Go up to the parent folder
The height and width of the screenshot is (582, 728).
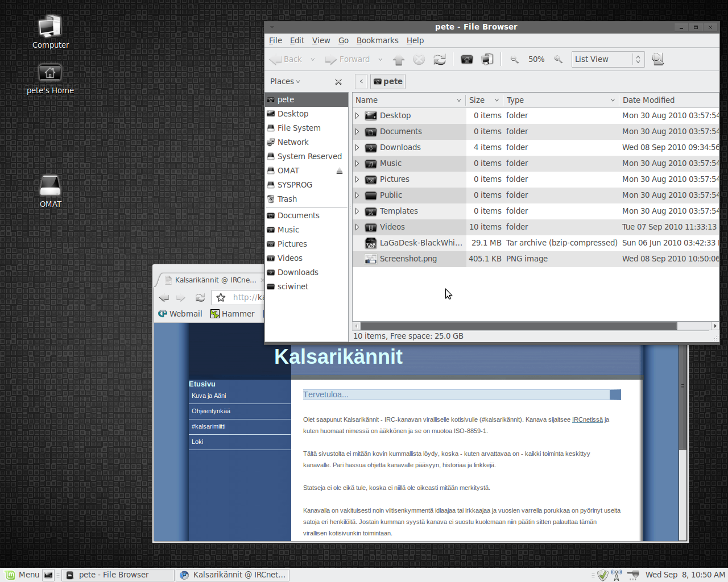click(399, 60)
